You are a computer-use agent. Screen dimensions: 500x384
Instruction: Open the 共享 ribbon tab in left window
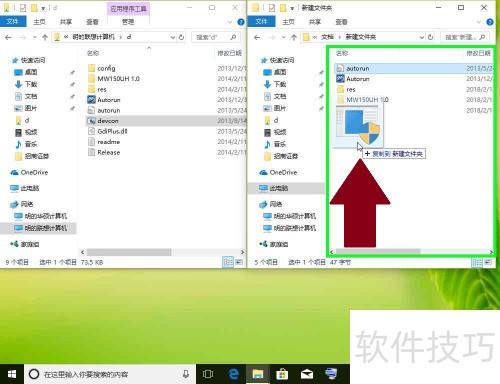click(66, 22)
